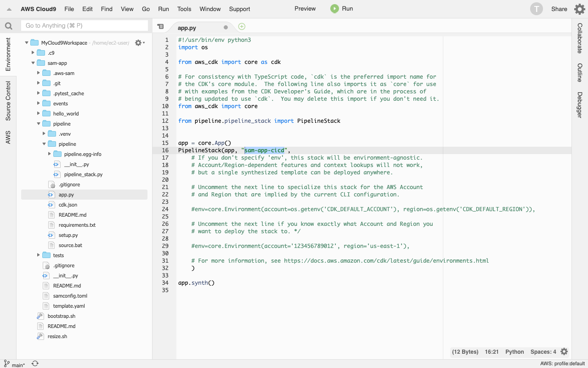Select template.yaml in file tree
This screenshot has width=588, height=368.
point(69,306)
